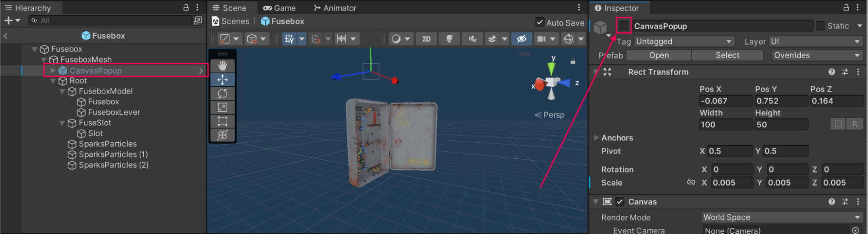This screenshot has height=234, width=868.
Task: Disable the Canvas component checkbox
Action: pos(620,202)
